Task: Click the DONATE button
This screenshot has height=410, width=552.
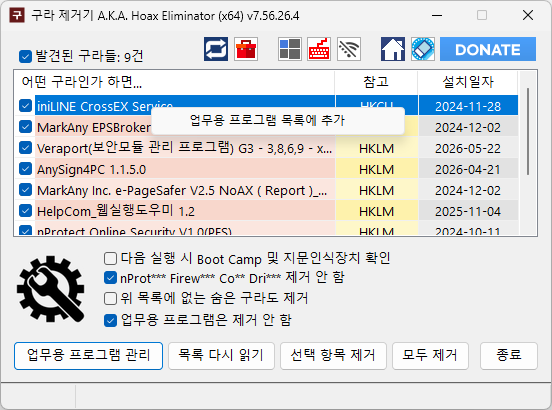Action: 488,49
